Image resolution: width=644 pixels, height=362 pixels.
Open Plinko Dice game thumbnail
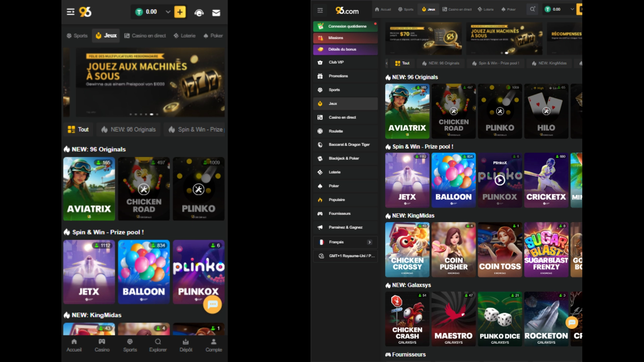pos(500,319)
